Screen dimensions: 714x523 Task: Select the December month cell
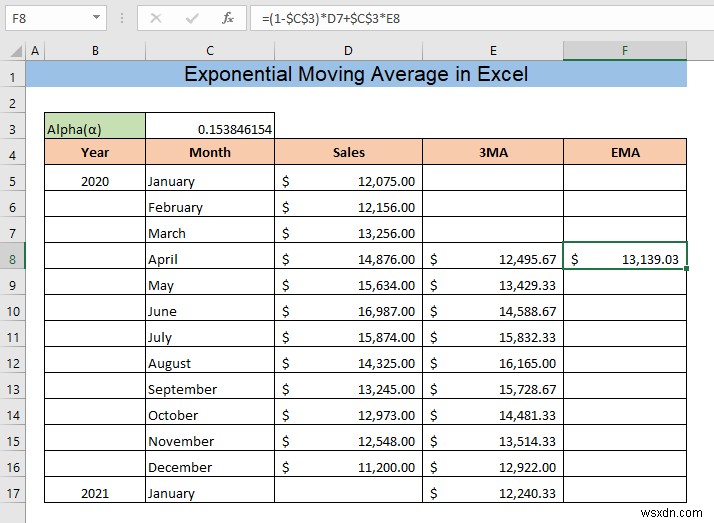(x=210, y=463)
